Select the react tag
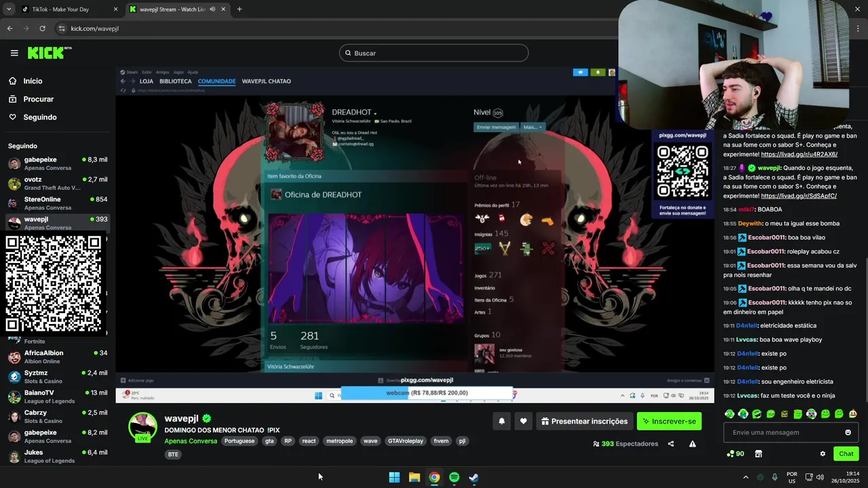868x488 pixels. coord(309,441)
